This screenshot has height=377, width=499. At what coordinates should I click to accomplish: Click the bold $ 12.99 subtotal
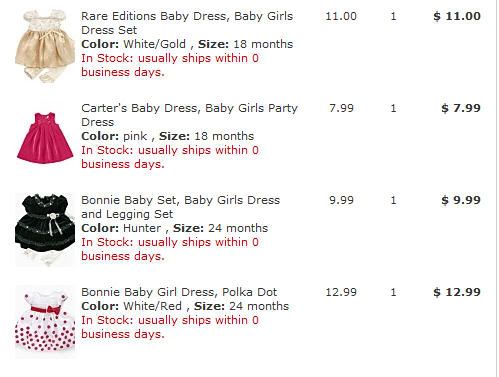[457, 292]
